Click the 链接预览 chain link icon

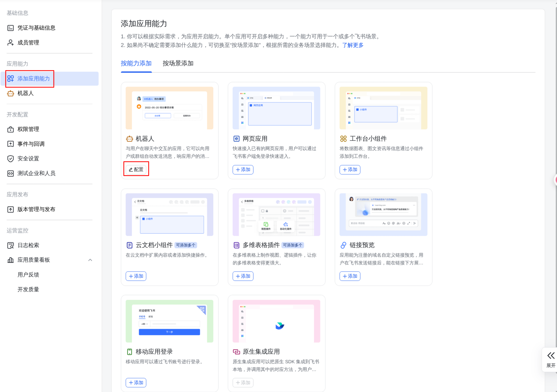(343, 245)
